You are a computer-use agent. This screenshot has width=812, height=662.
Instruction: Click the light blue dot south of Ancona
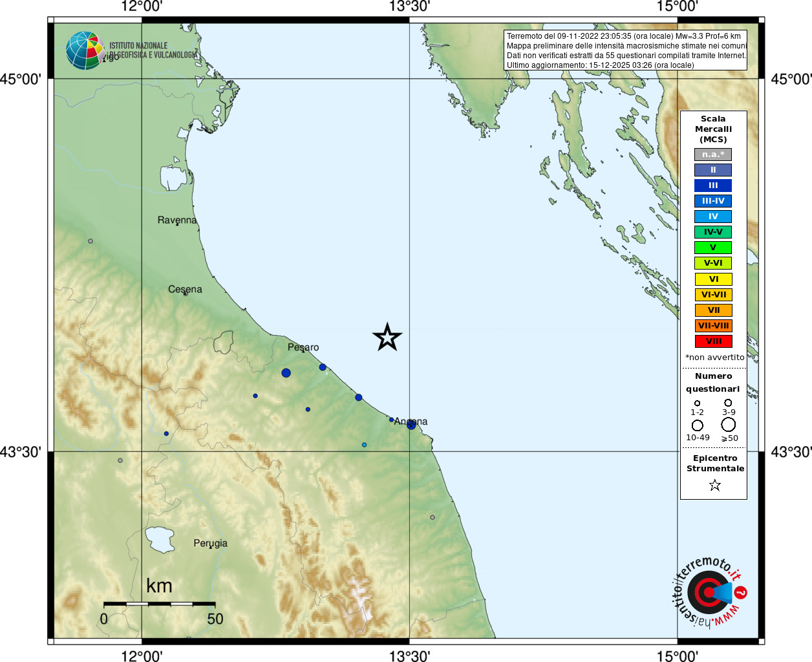[364, 445]
